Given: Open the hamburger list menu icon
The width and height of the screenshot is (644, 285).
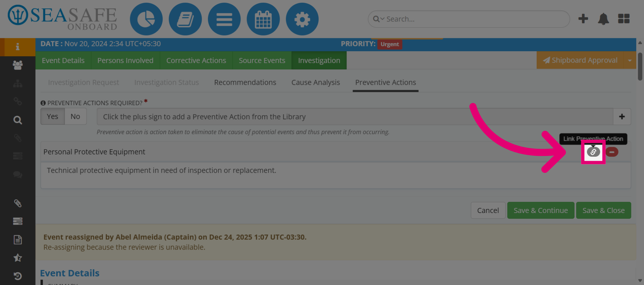Looking at the screenshot, I should tap(224, 19).
